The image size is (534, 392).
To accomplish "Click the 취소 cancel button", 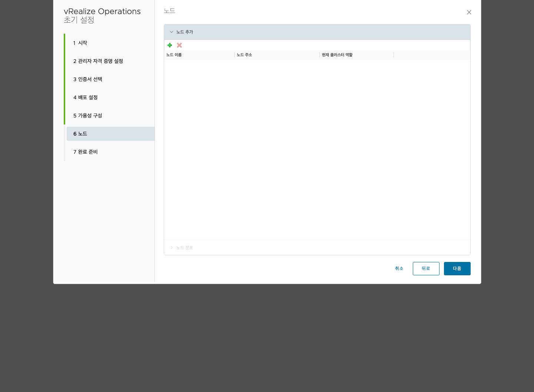I will [399, 269].
